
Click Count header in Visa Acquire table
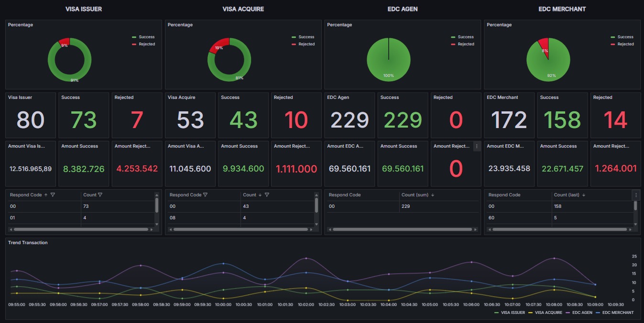point(250,195)
